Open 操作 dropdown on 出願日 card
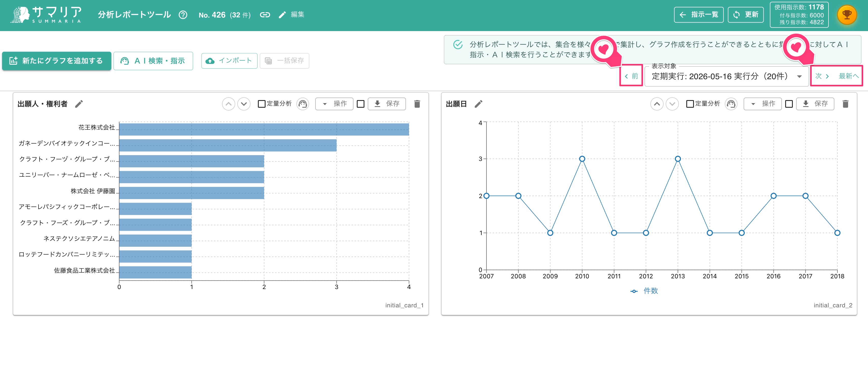Screen dimensions: 868x383 (762, 104)
